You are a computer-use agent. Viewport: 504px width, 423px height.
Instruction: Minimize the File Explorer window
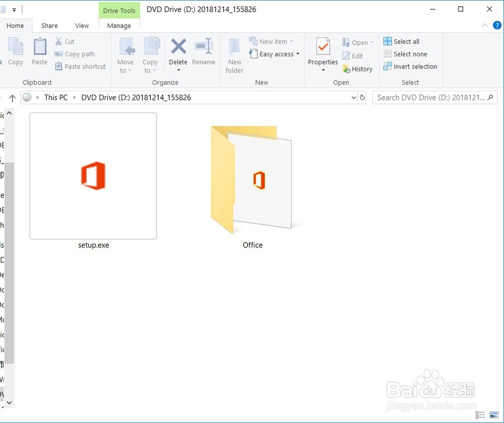click(x=432, y=9)
